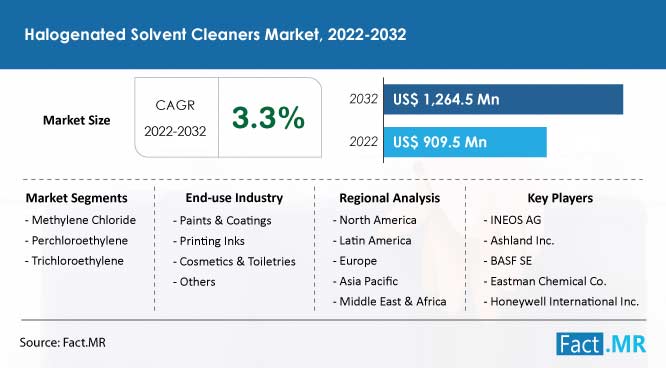The height and width of the screenshot is (368, 666).
Task: Click the '2022-2032' period under CAGR
Action: 175,131
